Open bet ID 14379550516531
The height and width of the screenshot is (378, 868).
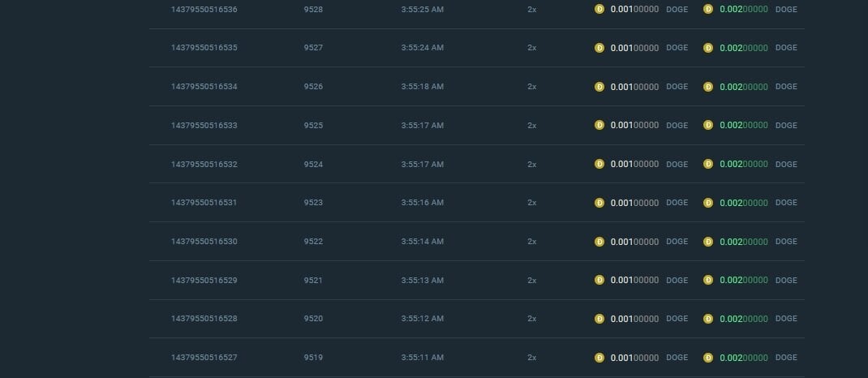[x=204, y=203]
